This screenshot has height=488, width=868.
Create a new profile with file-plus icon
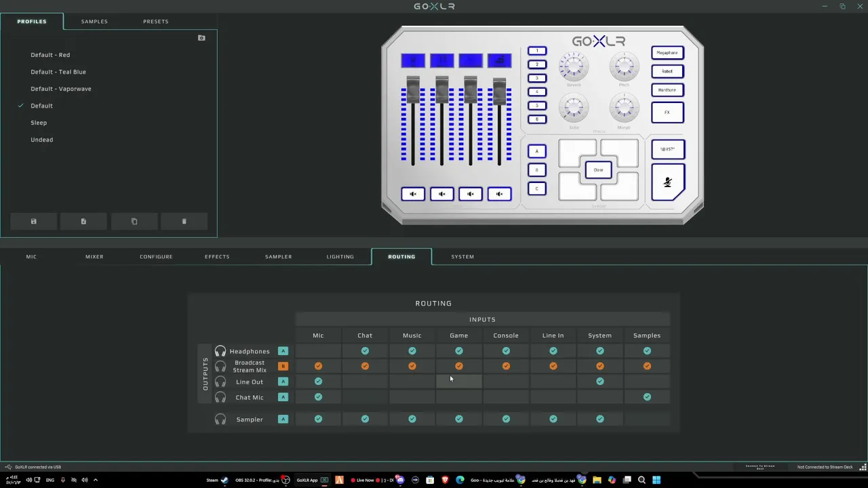pyautogui.click(x=83, y=222)
